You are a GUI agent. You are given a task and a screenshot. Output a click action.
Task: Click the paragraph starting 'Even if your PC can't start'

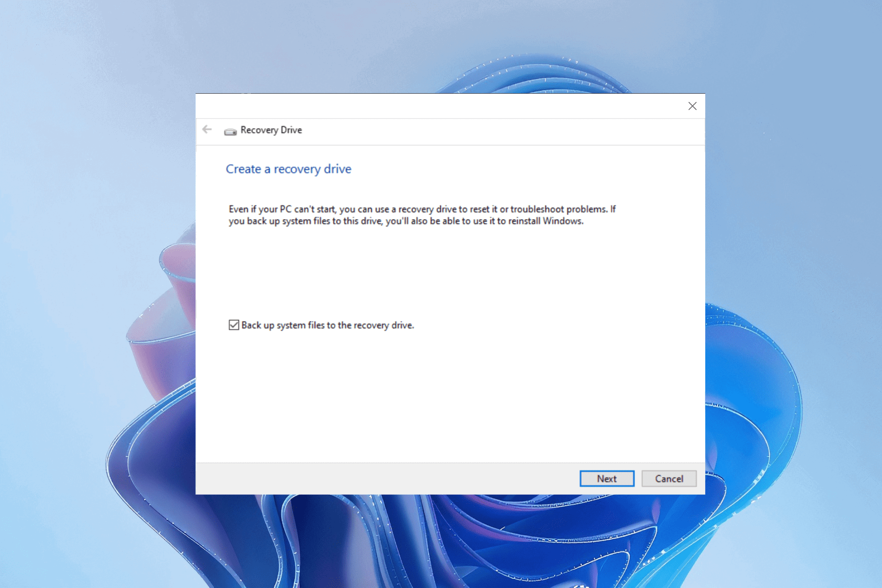pos(422,215)
